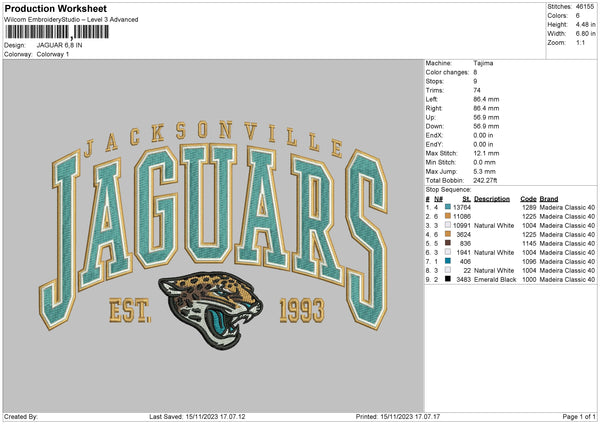Image resolution: width=600 pixels, height=424 pixels.
Task: Click the Stops value '9'
Action: (475, 81)
